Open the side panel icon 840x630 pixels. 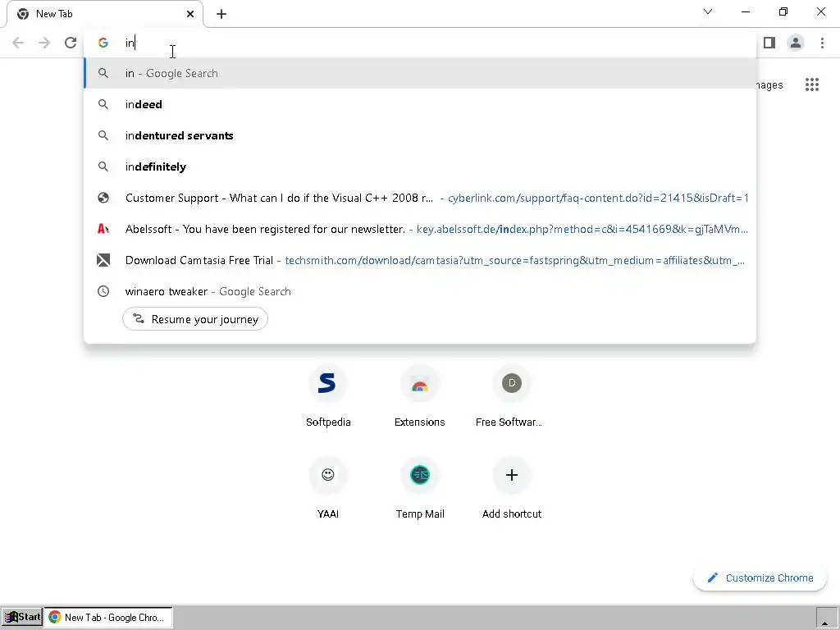click(x=769, y=43)
